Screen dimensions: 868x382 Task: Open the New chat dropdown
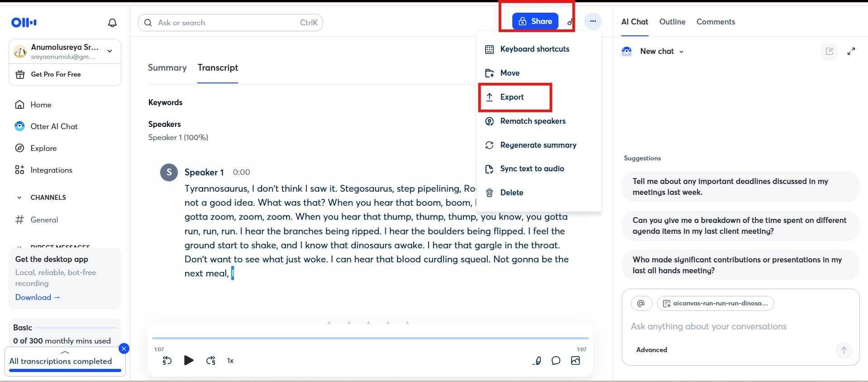pos(662,51)
